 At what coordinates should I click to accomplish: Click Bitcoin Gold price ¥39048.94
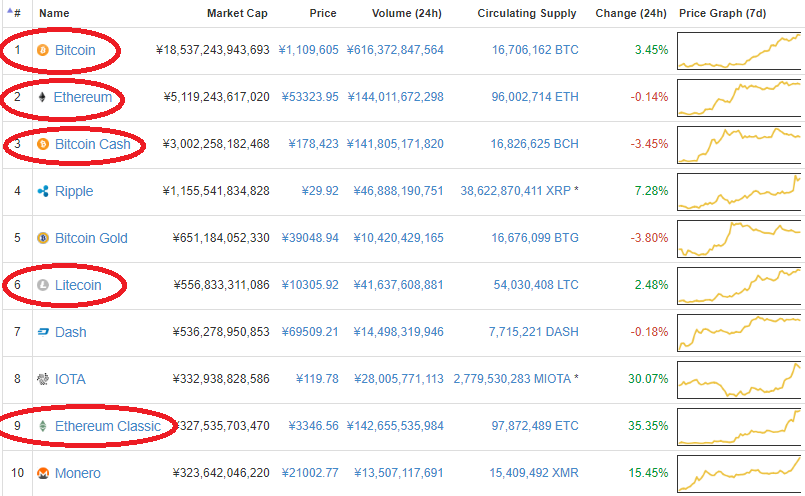tap(310, 238)
